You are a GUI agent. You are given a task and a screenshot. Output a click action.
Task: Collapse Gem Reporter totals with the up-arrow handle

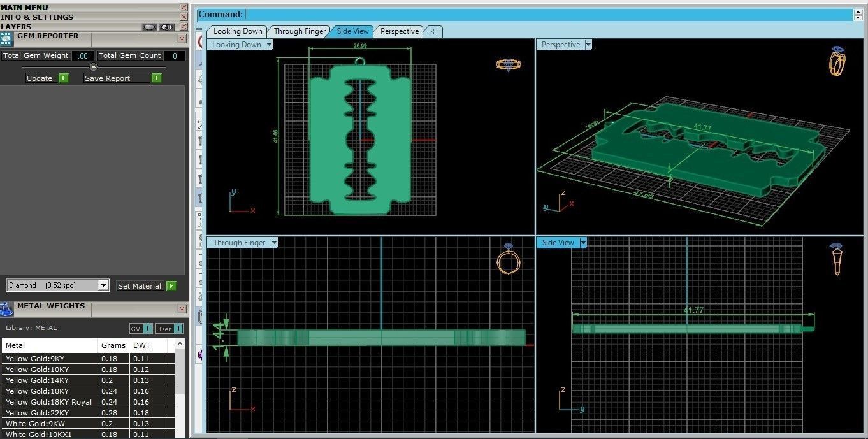94,67
